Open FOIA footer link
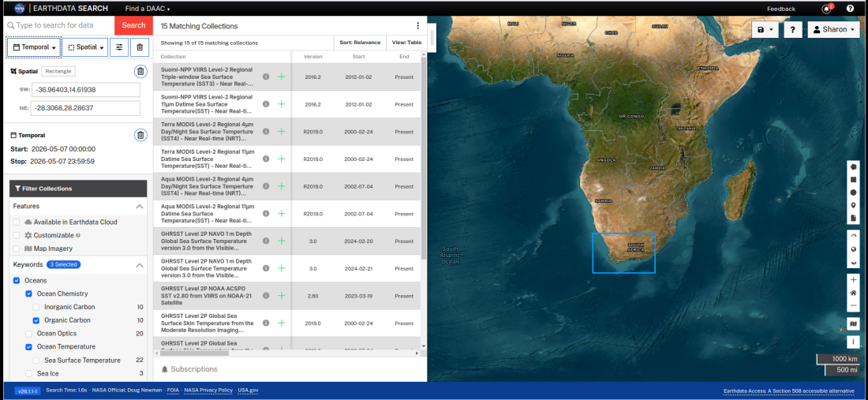Viewport: 868px width, 400px height. 173,390
